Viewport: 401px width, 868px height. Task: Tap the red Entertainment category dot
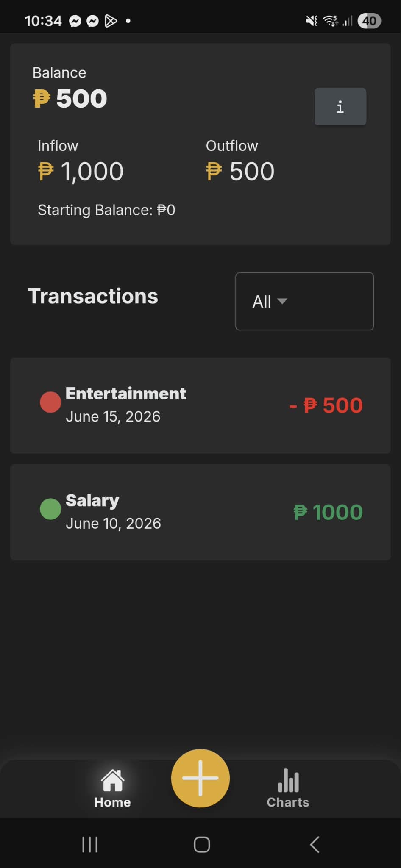[50, 402]
